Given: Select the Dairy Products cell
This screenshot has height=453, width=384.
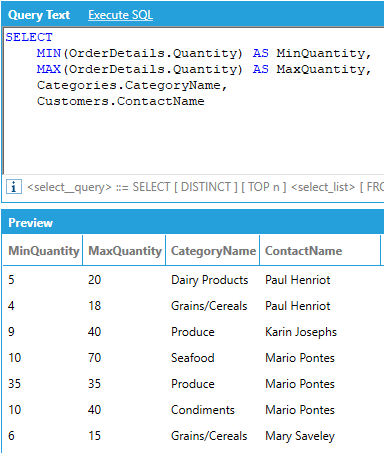Looking at the screenshot, I should [x=210, y=280].
